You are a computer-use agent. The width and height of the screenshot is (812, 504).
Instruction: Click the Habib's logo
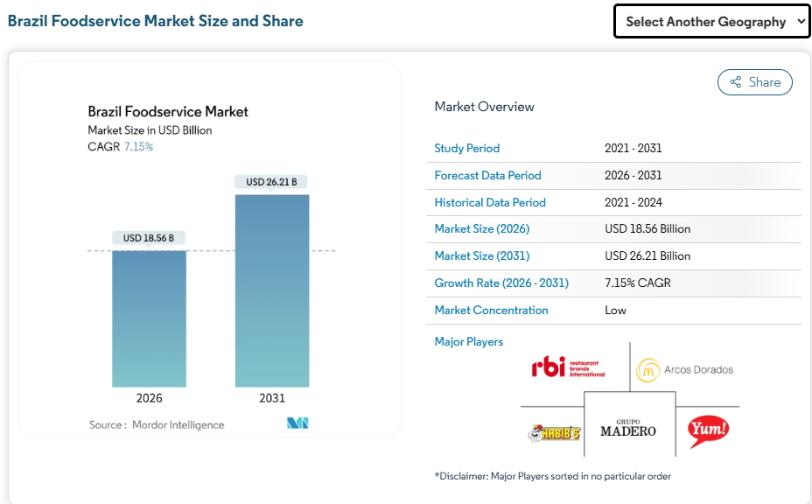(554, 432)
